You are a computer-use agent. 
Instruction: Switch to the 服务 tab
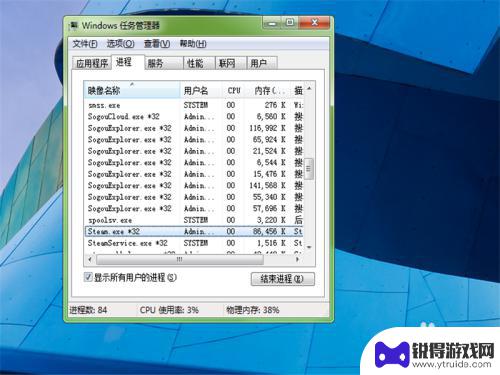tap(164, 63)
